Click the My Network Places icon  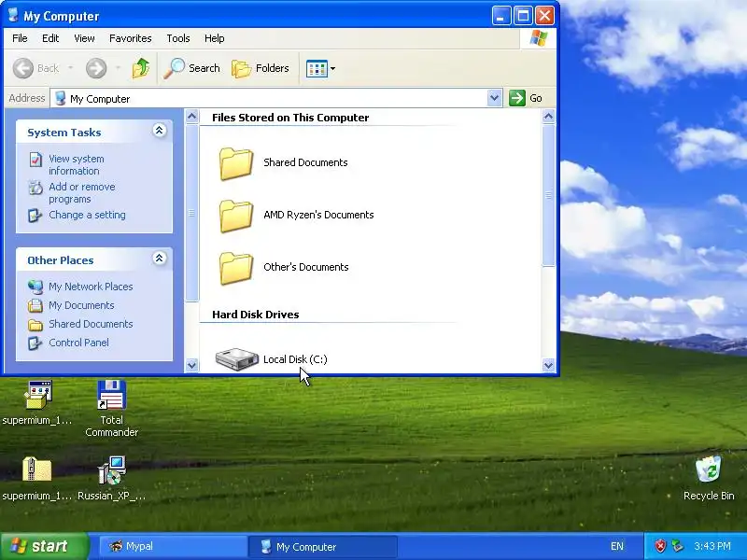click(35, 287)
